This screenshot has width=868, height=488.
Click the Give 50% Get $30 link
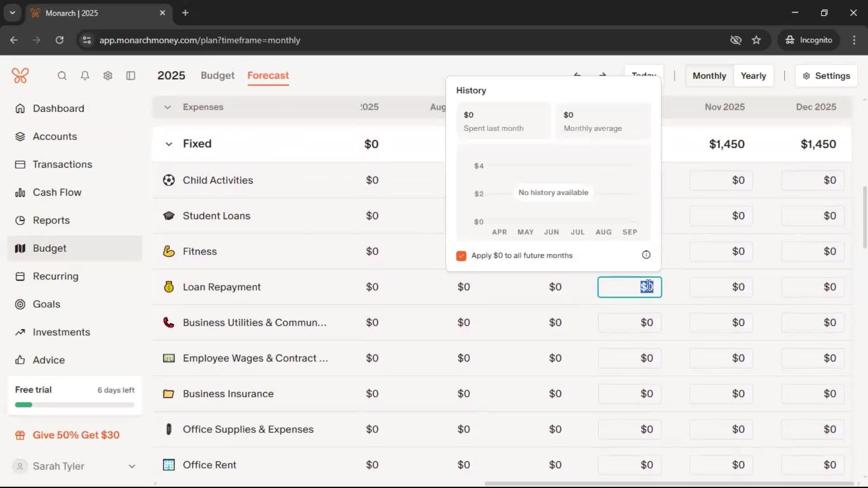(76, 435)
